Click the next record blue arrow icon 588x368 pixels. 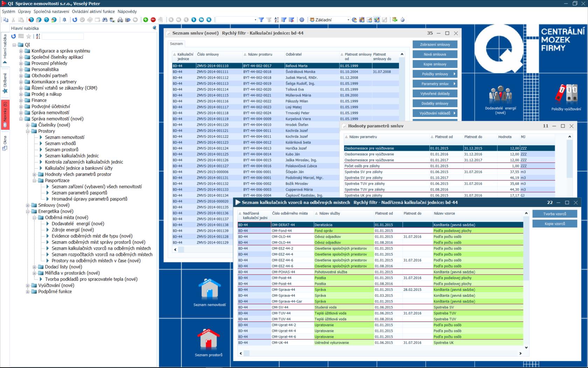point(194,20)
